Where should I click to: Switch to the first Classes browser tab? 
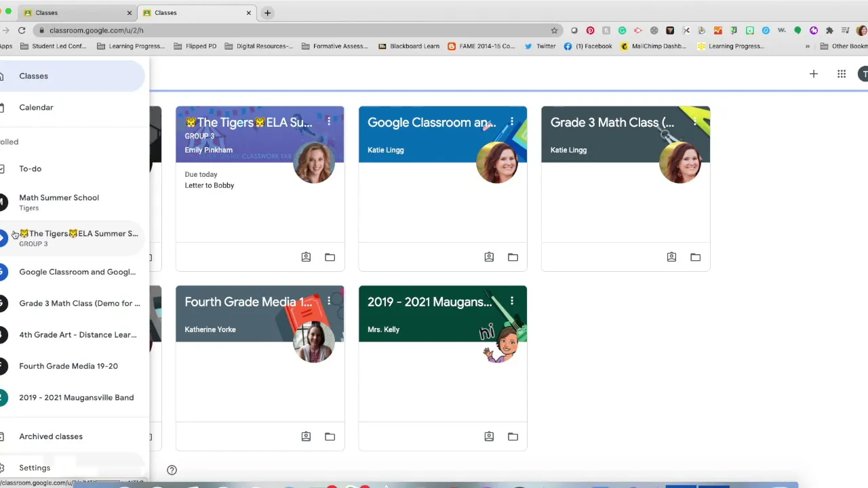click(77, 13)
